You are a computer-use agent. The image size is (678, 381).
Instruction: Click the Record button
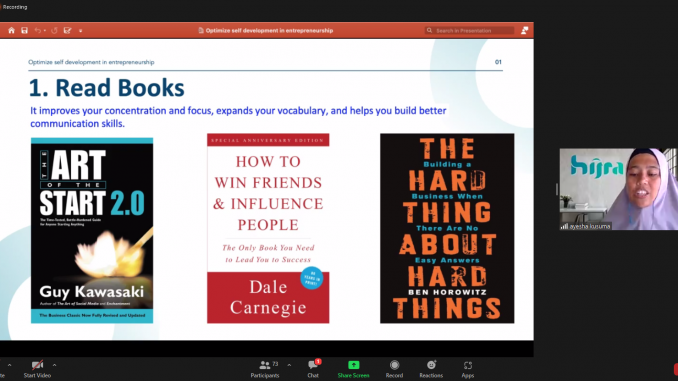pos(394,369)
